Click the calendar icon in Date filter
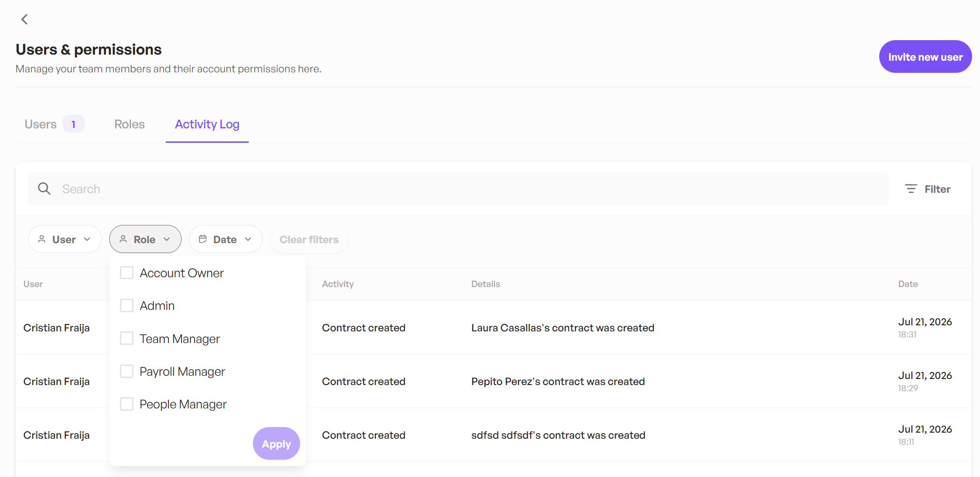Image resolution: width=980 pixels, height=477 pixels. [x=203, y=239]
